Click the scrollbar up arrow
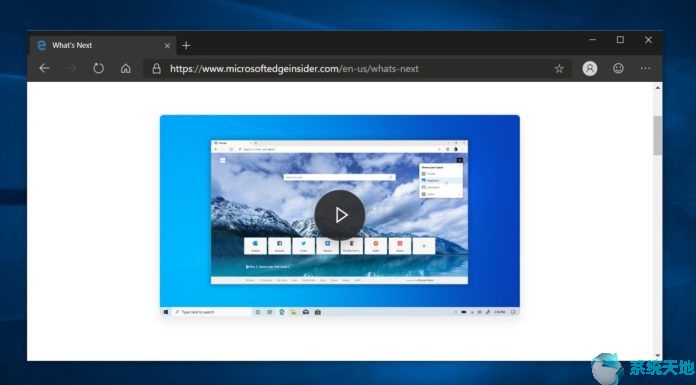This screenshot has height=385, width=696. (x=657, y=88)
